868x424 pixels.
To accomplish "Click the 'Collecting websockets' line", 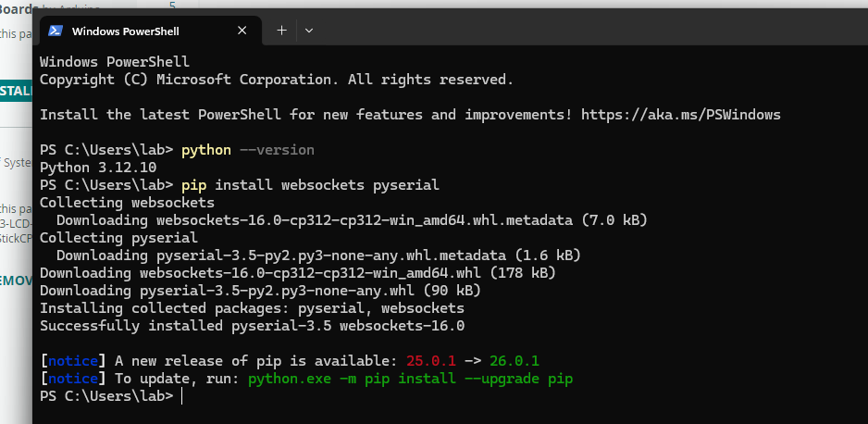I will [x=127, y=203].
